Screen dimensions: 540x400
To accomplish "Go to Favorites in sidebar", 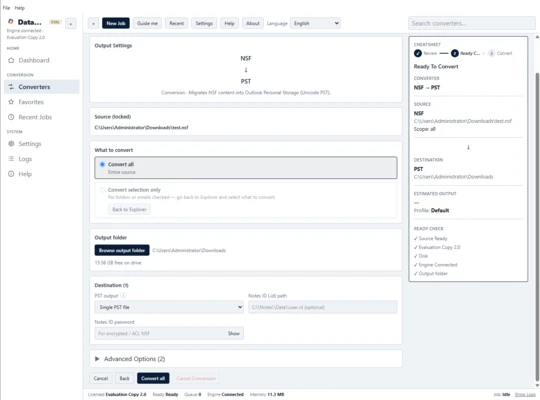I will pyautogui.click(x=42, y=102).
